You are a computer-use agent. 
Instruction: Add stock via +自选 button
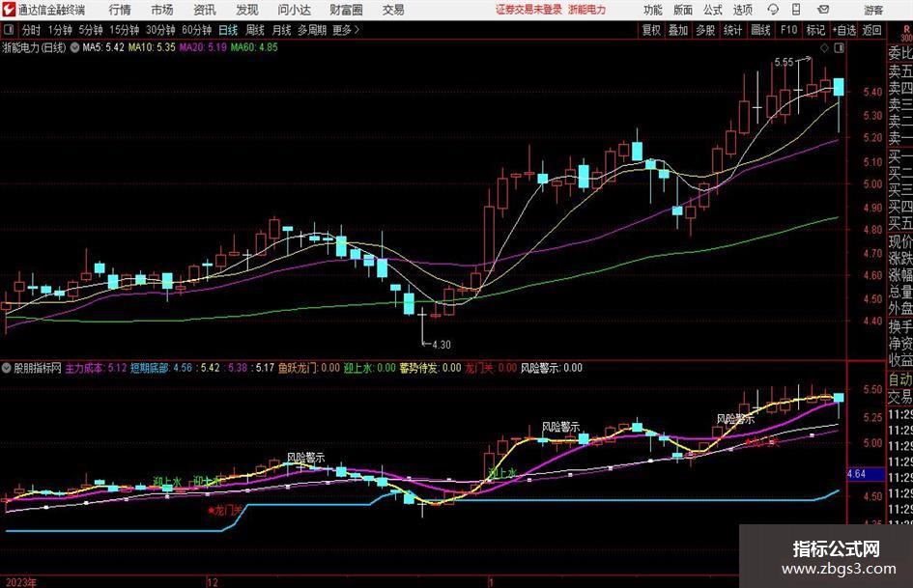844,30
